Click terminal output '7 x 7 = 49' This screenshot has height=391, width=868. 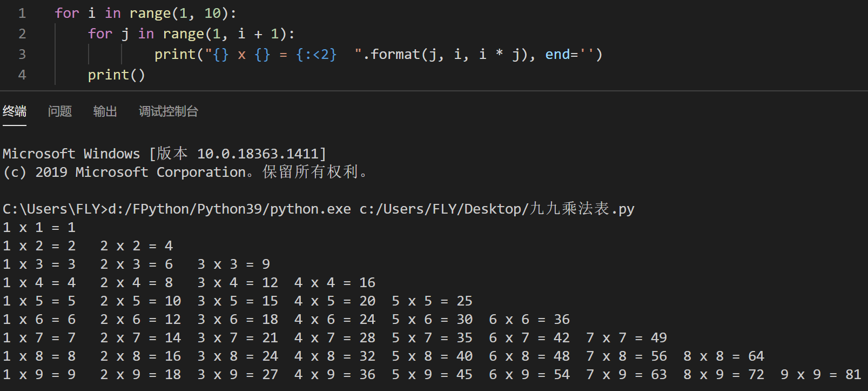pos(627,337)
